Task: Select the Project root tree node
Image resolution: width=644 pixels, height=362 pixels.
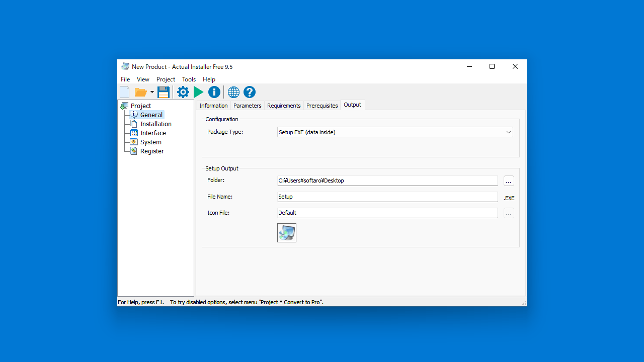Action: [x=140, y=106]
